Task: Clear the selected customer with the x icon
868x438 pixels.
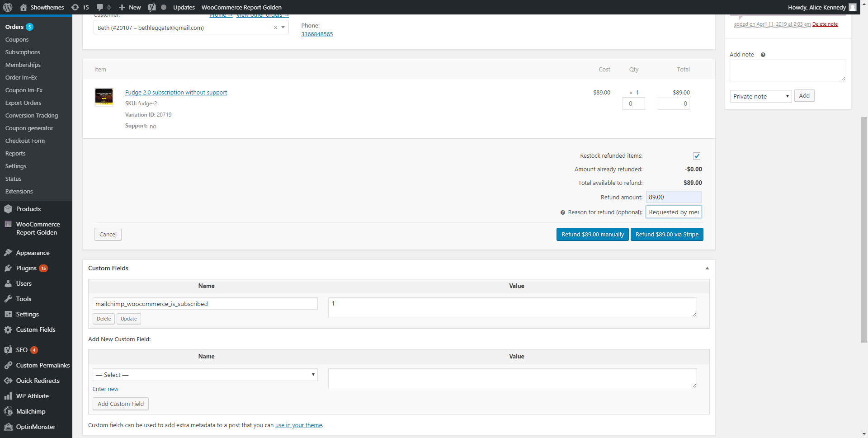Action: (275, 28)
